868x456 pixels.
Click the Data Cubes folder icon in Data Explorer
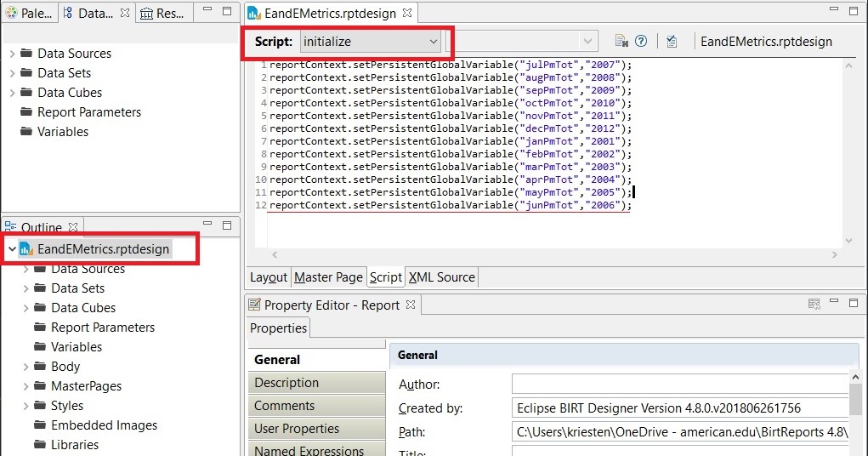[26, 92]
